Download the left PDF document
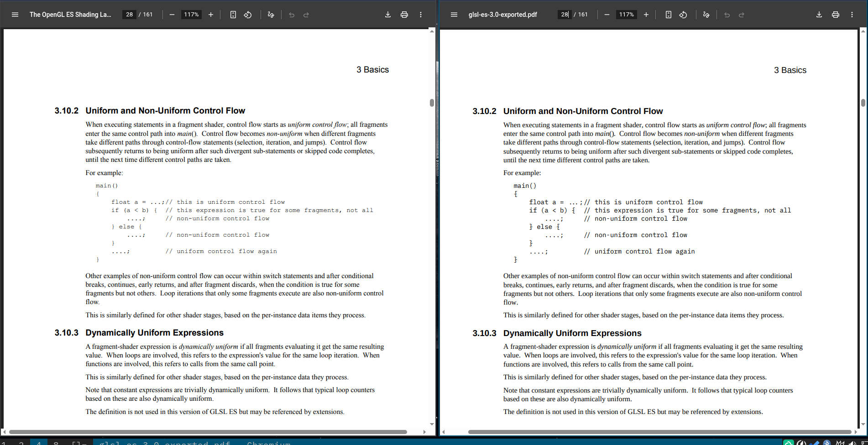868x445 pixels. tap(388, 15)
